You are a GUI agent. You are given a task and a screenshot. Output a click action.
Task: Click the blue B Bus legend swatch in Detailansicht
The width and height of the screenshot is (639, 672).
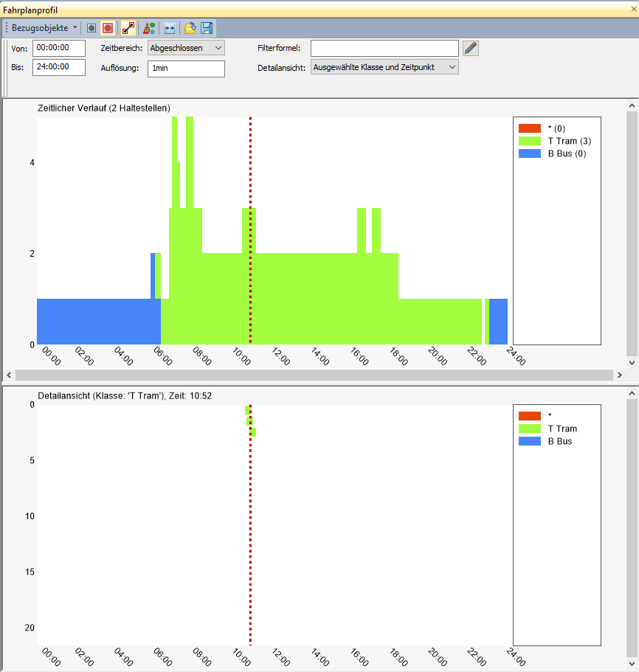point(530,441)
